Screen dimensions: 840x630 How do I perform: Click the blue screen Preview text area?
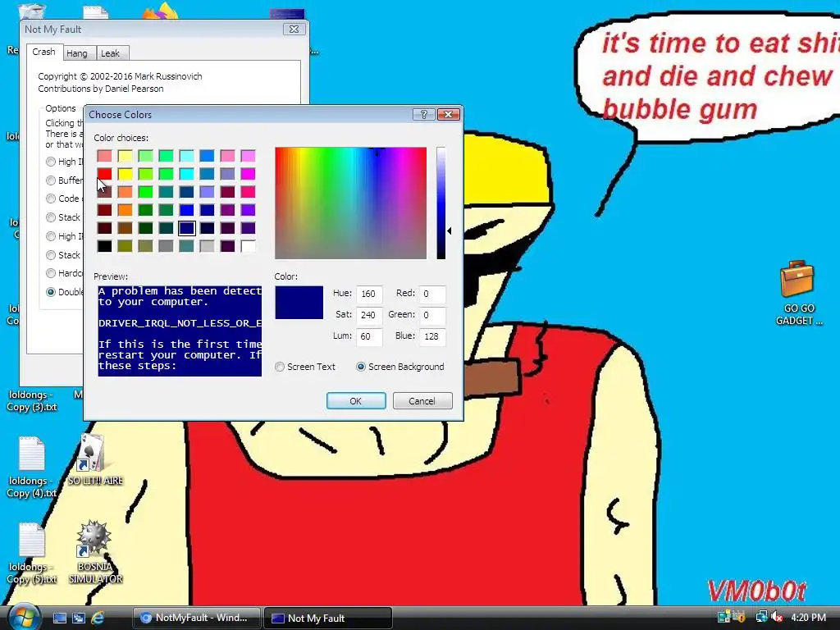[180, 331]
